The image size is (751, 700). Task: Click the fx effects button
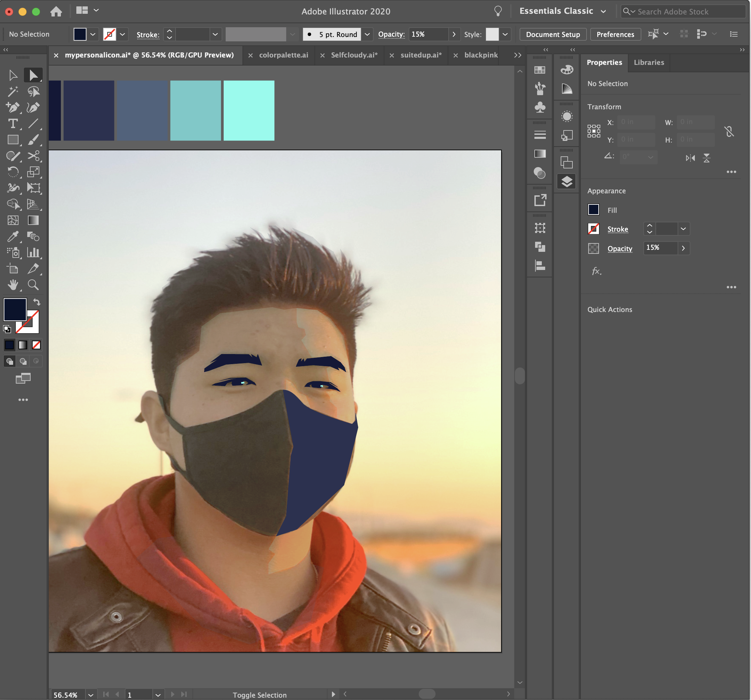coord(596,271)
